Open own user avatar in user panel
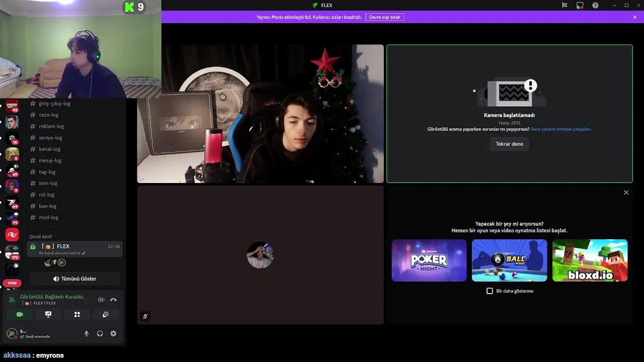The width and height of the screenshot is (644, 362). coord(12,333)
